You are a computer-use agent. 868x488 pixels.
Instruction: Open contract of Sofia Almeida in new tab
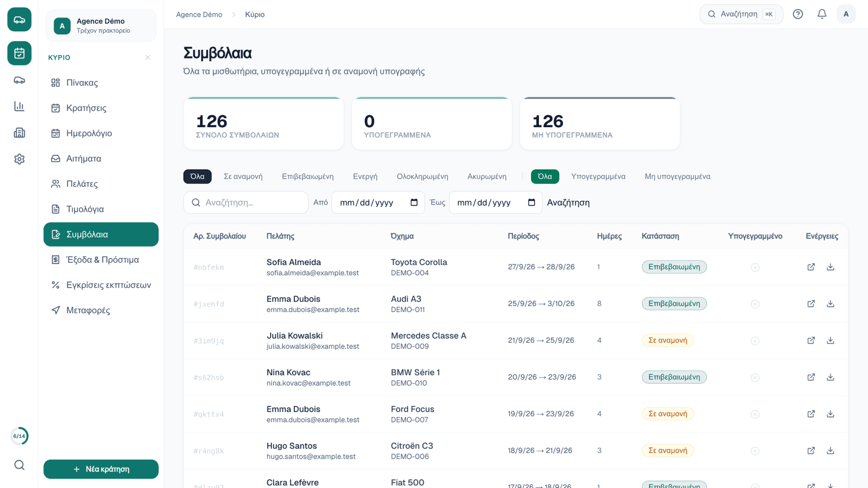811,267
